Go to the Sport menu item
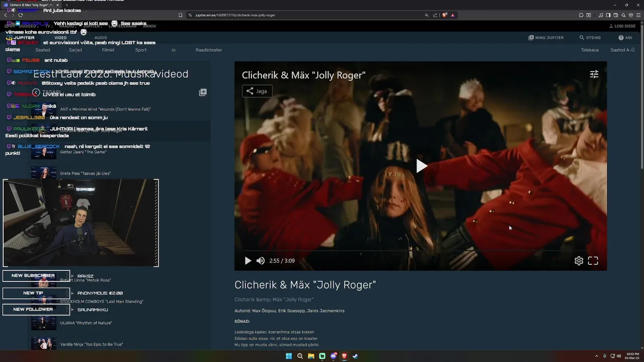 click(x=141, y=50)
